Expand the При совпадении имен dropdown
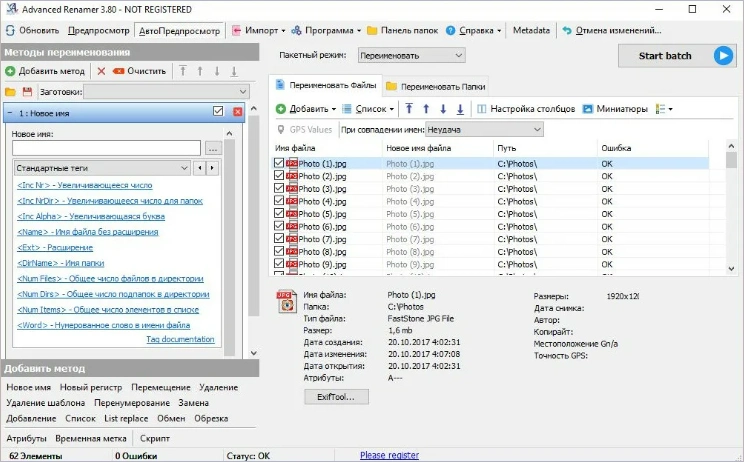The width and height of the screenshot is (744, 462). pos(484,129)
